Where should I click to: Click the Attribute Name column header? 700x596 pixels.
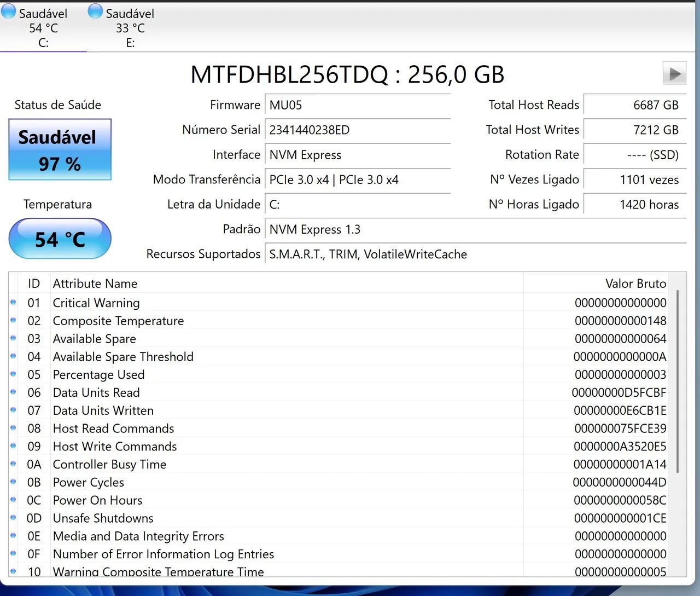click(287, 283)
